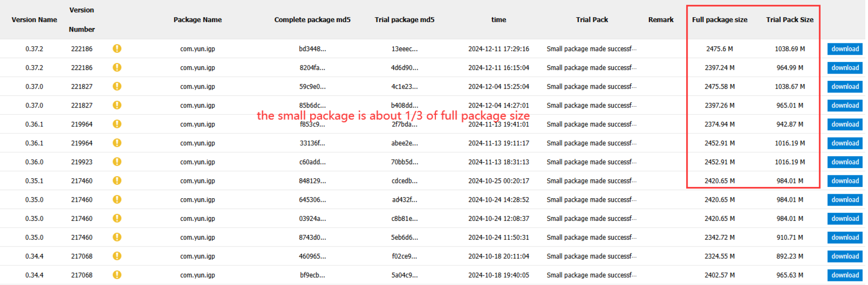This screenshot has width=868, height=285.
Task: Download the build dated 2024-10-18 19:40:05
Action: tap(844, 275)
